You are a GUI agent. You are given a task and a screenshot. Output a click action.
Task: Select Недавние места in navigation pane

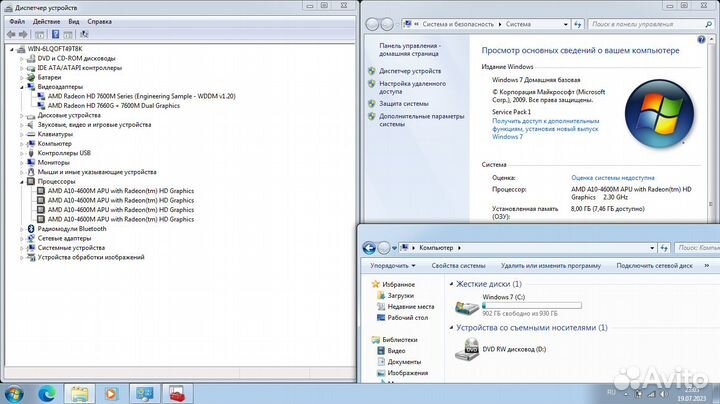coord(411,306)
